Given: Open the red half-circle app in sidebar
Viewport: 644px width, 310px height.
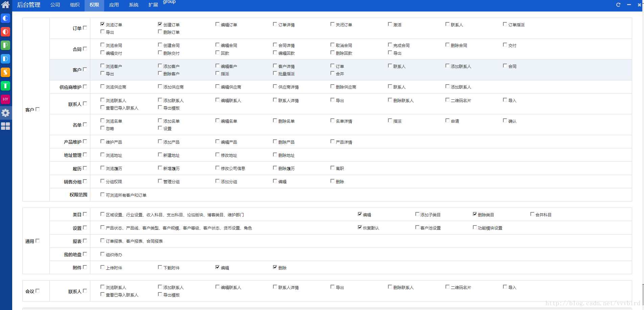Looking at the screenshot, I should (5, 32).
